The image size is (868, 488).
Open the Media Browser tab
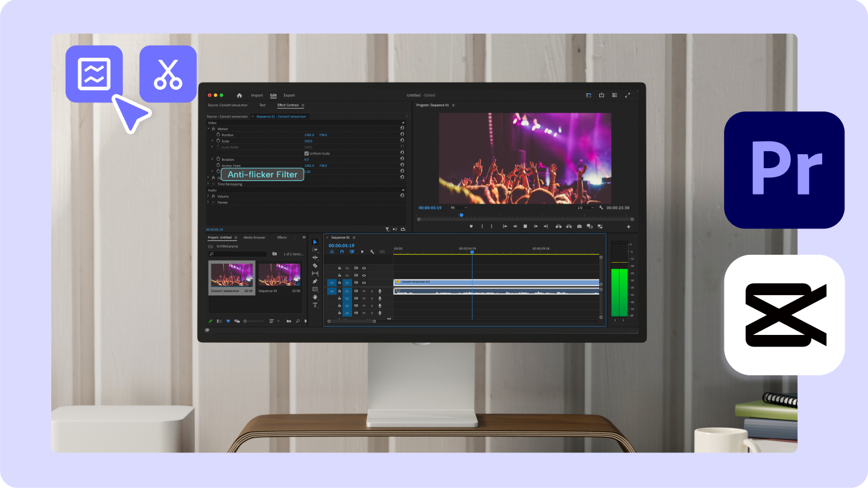(254, 237)
